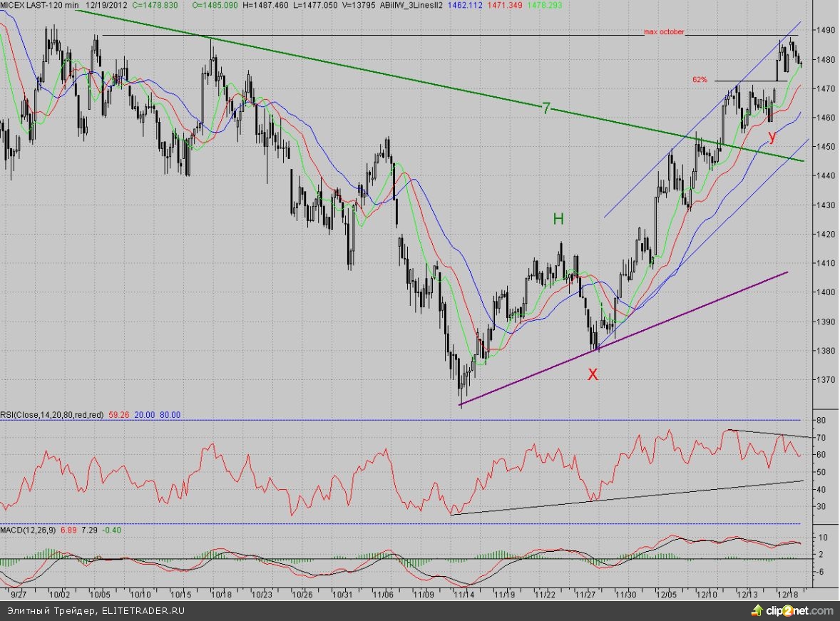Click the RSI(Close,14,20,80,red,red) indicator label

[52, 414]
